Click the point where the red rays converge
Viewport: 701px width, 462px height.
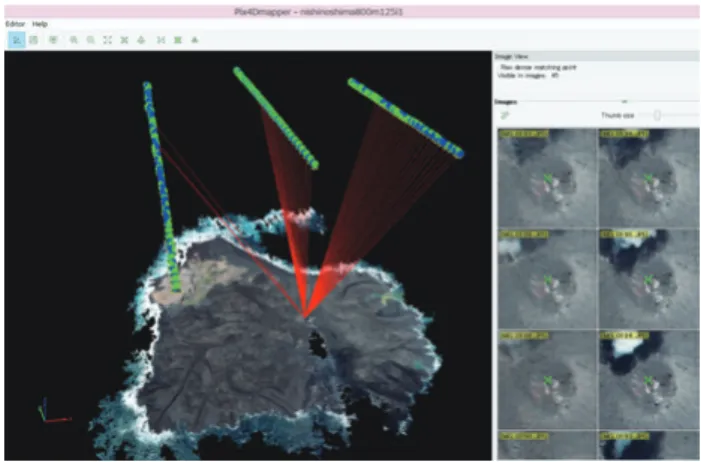[305, 317]
